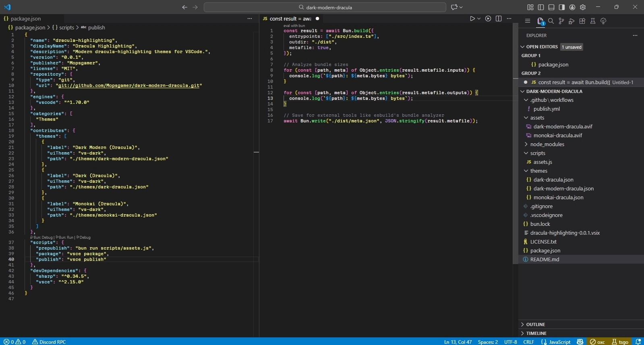Viewport: 644px width, 345px height.
Task: Open More Actions for the right editor
Action: [x=509, y=19]
